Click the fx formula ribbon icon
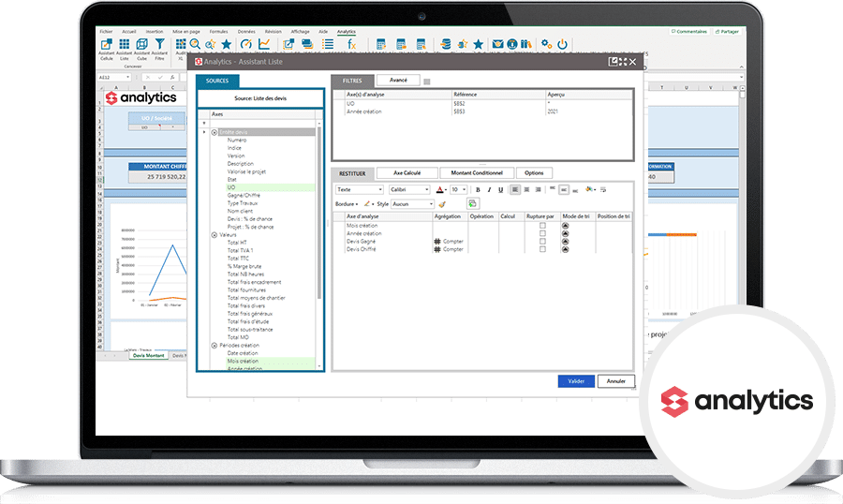This screenshot has width=843, height=504. (351, 44)
